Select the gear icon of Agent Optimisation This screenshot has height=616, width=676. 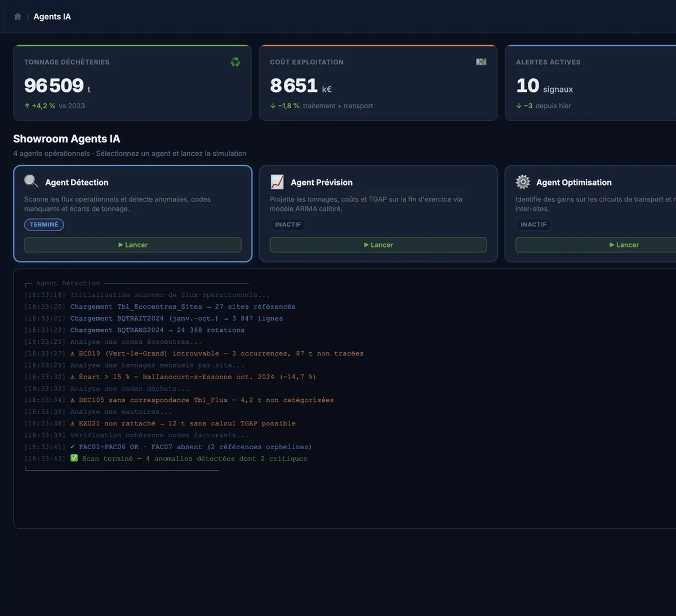[x=523, y=181]
